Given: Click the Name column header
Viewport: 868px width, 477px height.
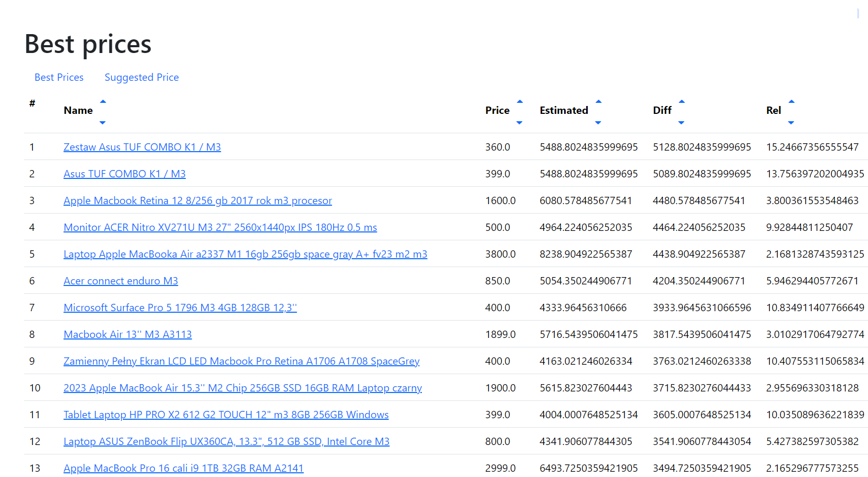Looking at the screenshot, I should pos(78,110).
